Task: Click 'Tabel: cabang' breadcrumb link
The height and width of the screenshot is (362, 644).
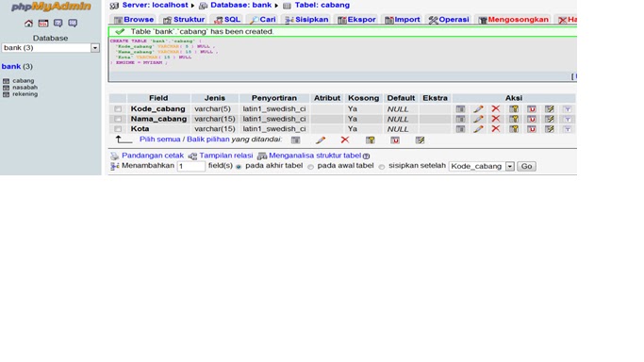Action: point(322,5)
